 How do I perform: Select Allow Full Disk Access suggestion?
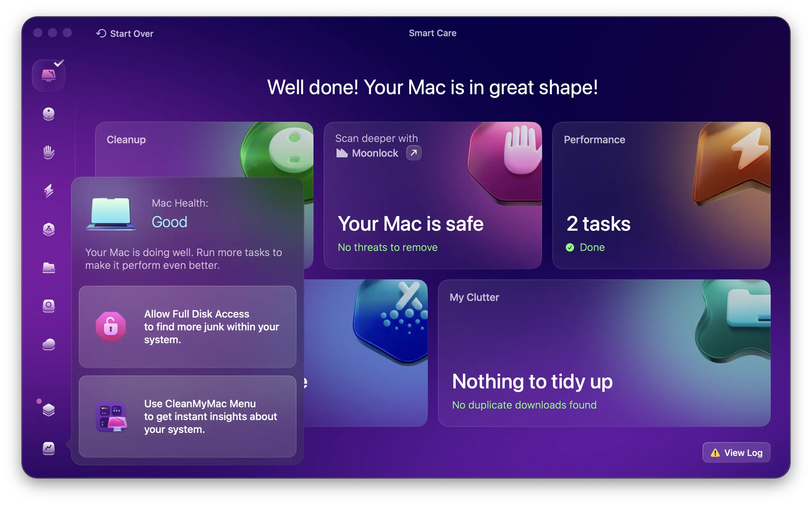pyautogui.click(x=188, y=327)
